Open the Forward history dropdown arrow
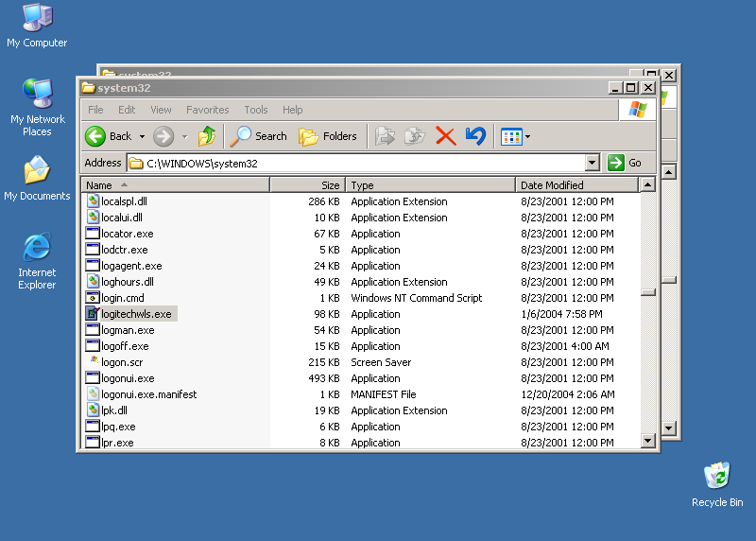The height and width of the screenshot is (541, 756). (184, 136)
